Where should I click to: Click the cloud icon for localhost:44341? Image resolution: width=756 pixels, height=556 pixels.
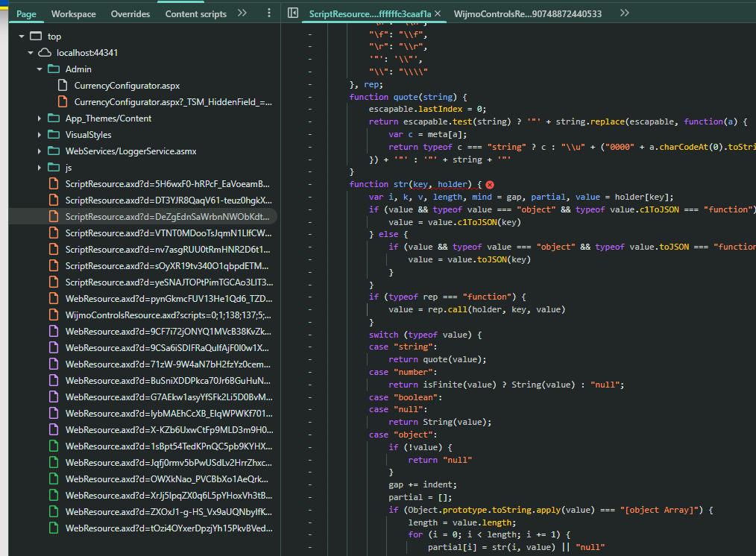[x=45, y=53]
